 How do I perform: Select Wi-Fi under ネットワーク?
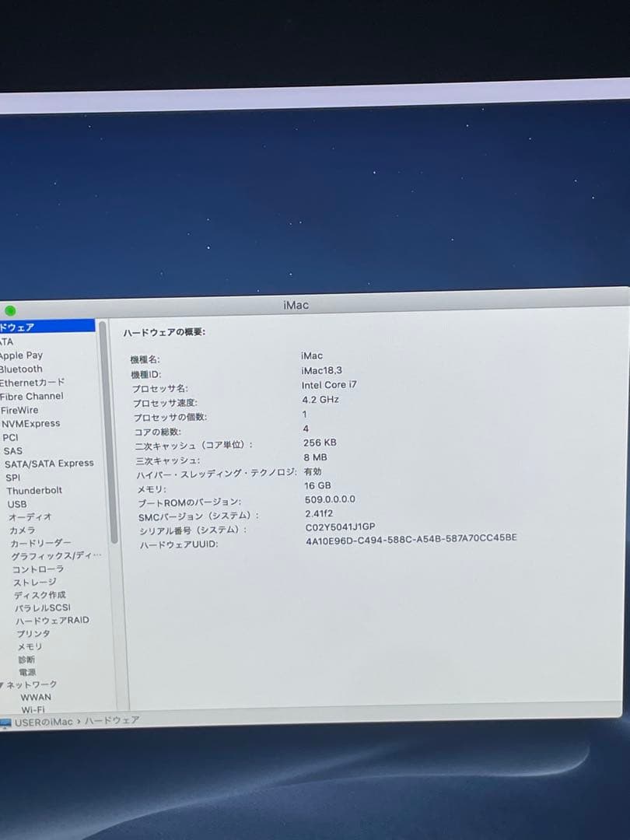tap(33, 710)
